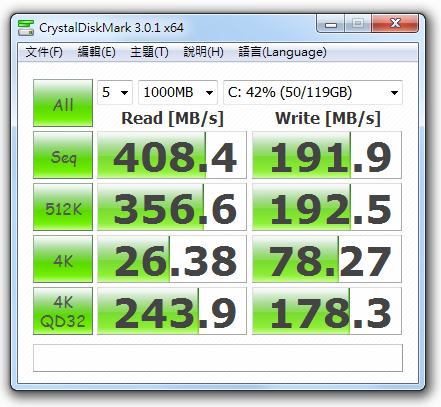The image size is (441, 407).
Task: Click the empty comment field at bottom
Action: click(218, 358)
